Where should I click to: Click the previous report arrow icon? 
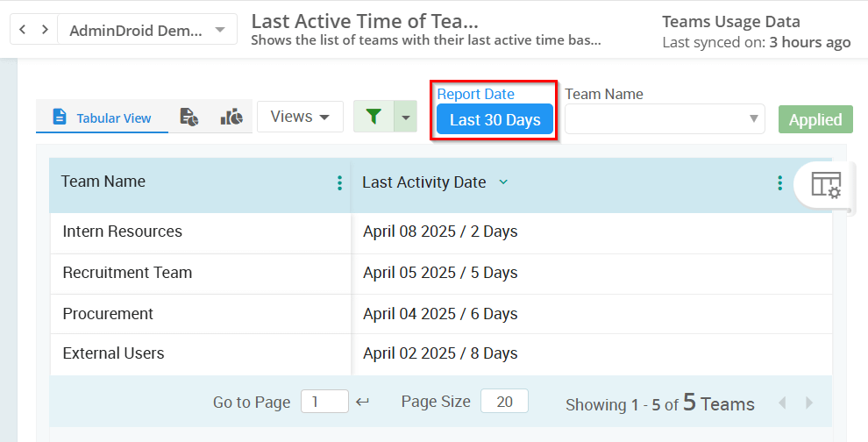[x=23, y=30]
